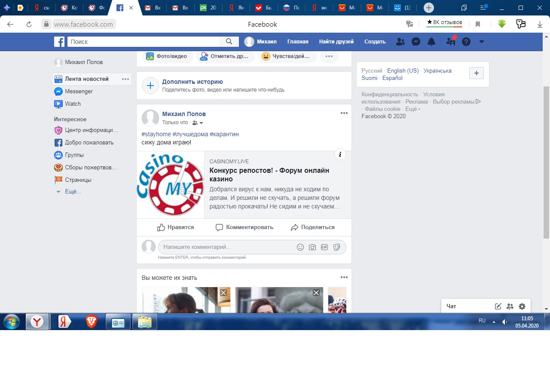Dismiss first suggested friend card
The image size is (550, 392).
[x=223, y=293]
